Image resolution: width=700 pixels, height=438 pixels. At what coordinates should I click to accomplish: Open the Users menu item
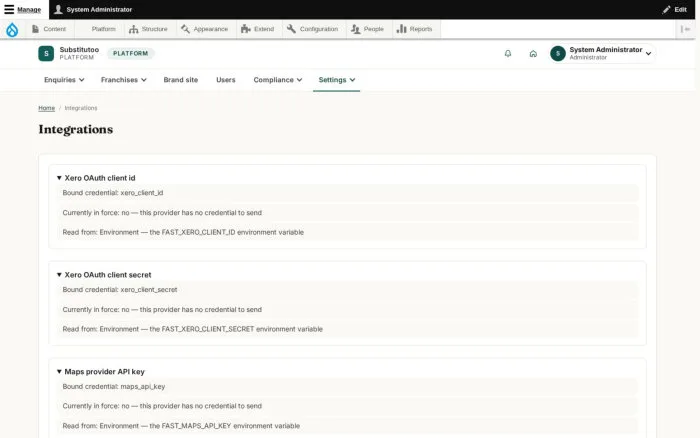coord(225,80)
